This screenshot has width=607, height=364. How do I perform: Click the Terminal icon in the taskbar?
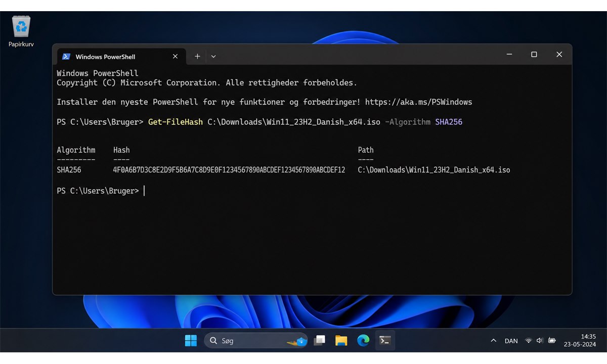(x=385, y=341)
